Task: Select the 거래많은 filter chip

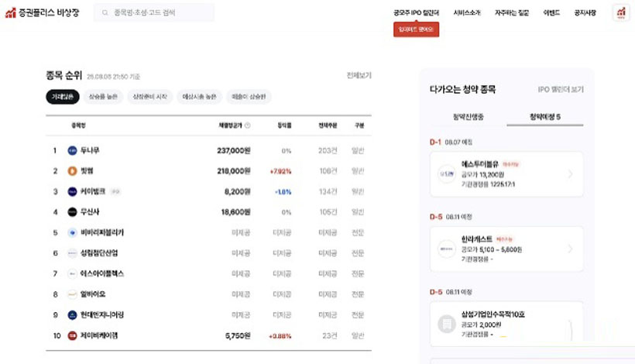Action: (62, 97)
